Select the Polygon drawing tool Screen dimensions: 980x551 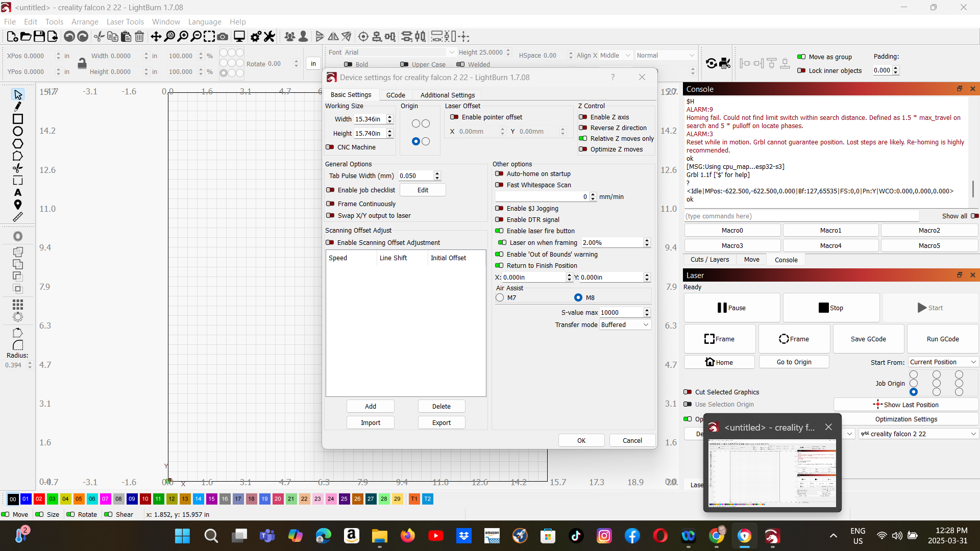click(x=18, y=143)
